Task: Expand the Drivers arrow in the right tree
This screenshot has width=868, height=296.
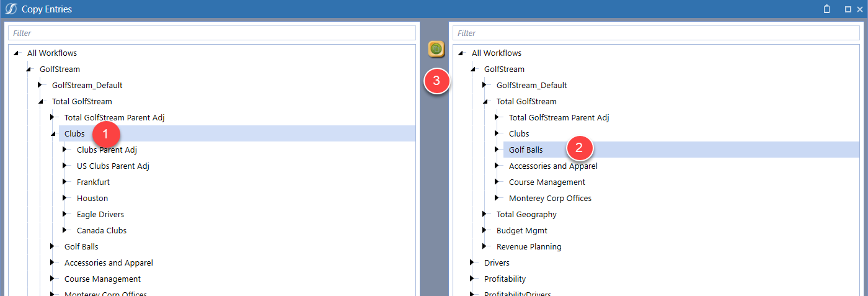Action: (x=472, y=262)
